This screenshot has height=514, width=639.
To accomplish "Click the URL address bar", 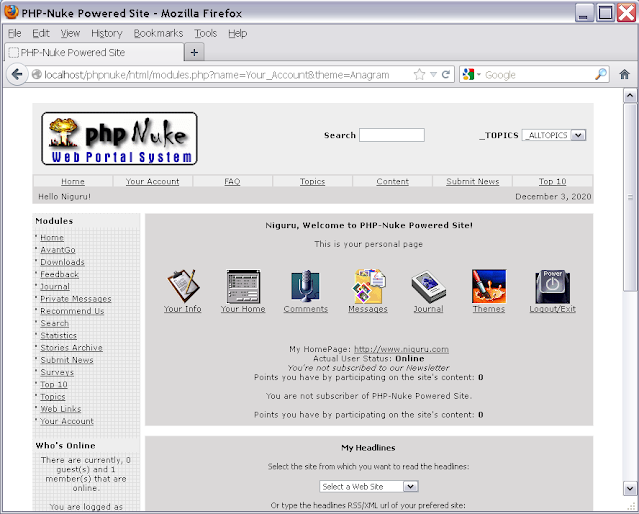I will point(226,75).
